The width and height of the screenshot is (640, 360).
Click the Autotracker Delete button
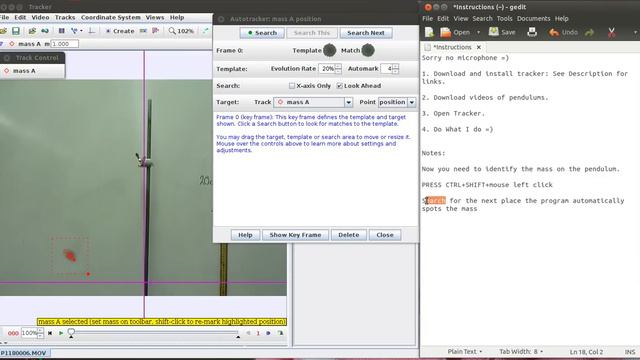coord(349,235)
